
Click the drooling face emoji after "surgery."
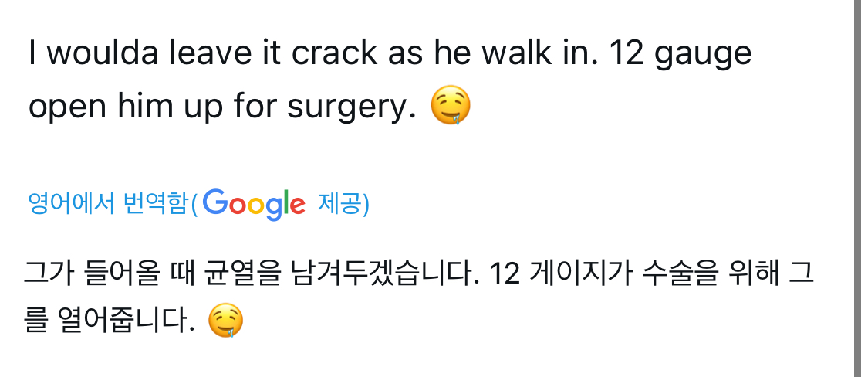[450, 107]
